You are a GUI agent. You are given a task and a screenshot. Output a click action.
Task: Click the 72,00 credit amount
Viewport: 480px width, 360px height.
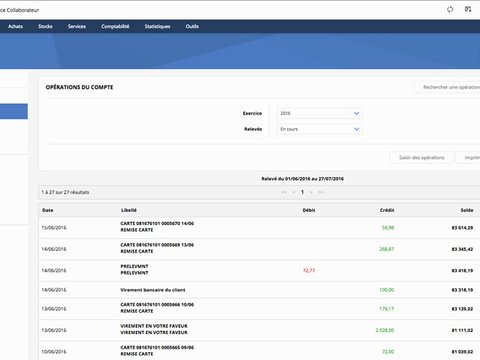(x=388, y=352)
